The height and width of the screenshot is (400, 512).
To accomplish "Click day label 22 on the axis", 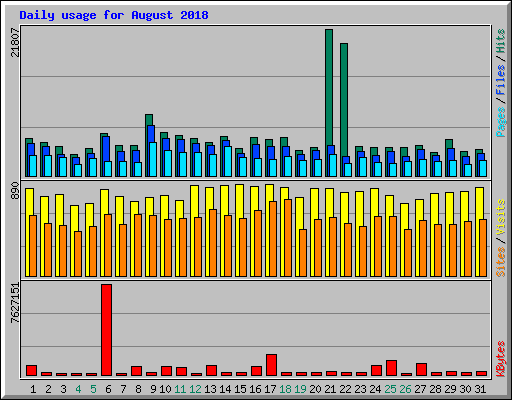I will pyautogui.click(x=345, y=389).
